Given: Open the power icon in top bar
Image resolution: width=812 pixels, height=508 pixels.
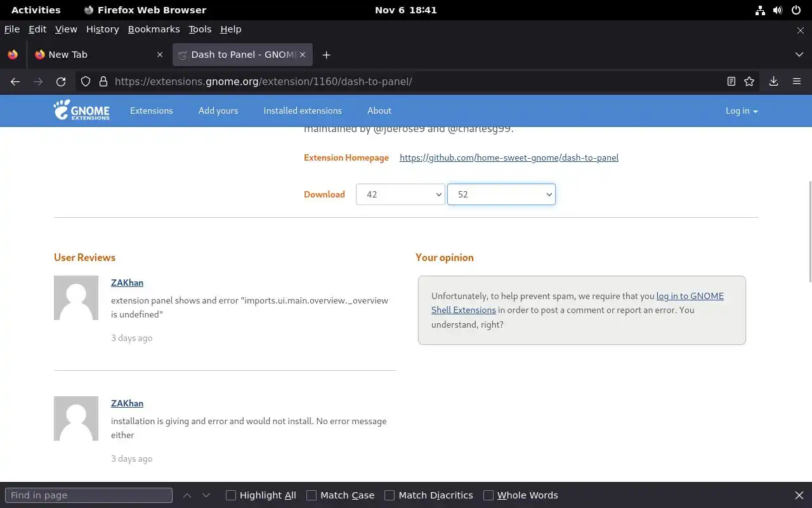Looking at the screenshot, I should [796, 10].
